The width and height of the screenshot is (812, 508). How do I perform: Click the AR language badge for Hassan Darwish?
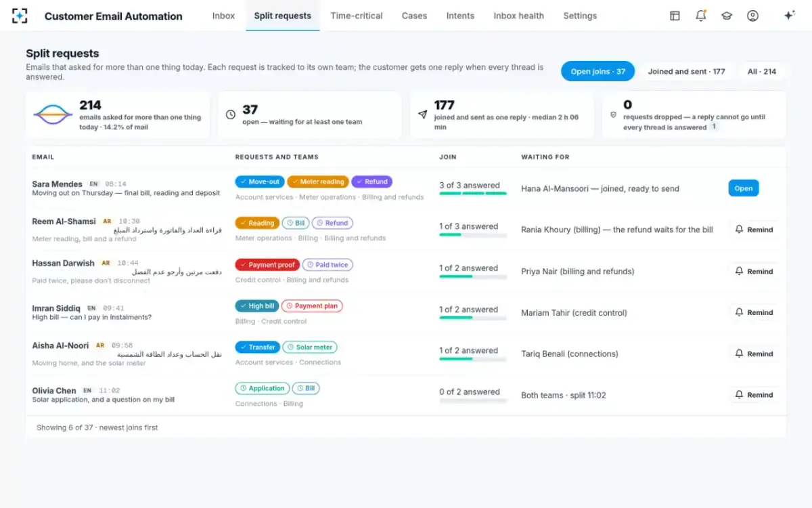[106, 263]
